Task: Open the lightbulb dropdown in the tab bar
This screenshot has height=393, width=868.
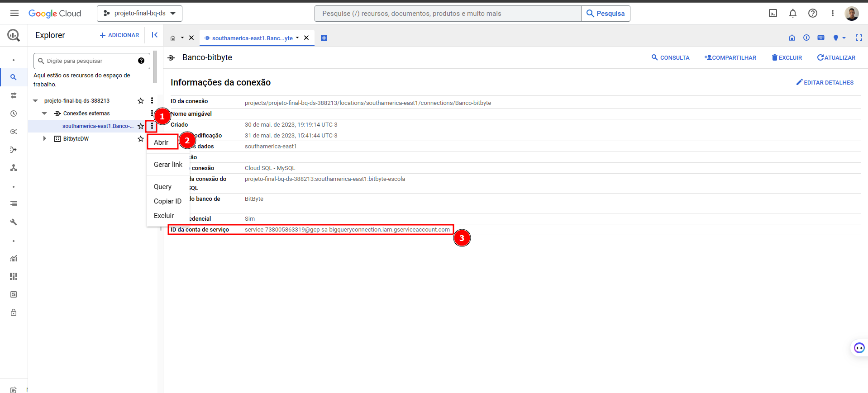Action: (x=839, y=38)
